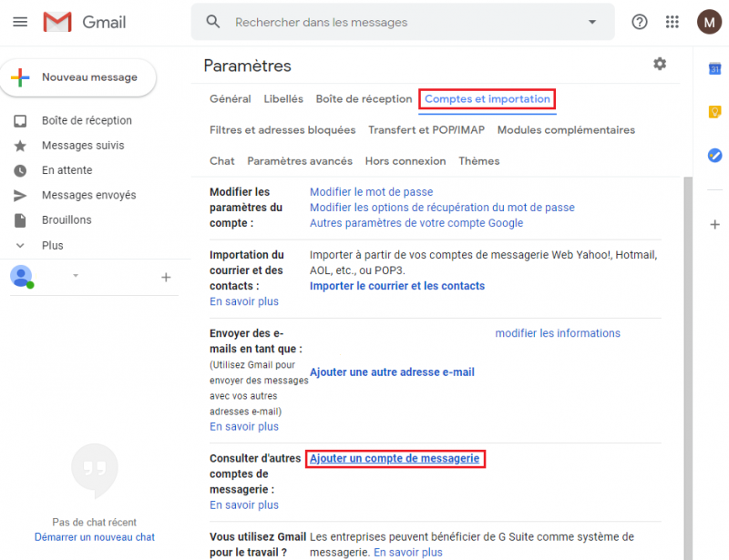Click the settings page vertical scrollbar
The height and width of the screenshot is (560, 729).
click(688, 364)
